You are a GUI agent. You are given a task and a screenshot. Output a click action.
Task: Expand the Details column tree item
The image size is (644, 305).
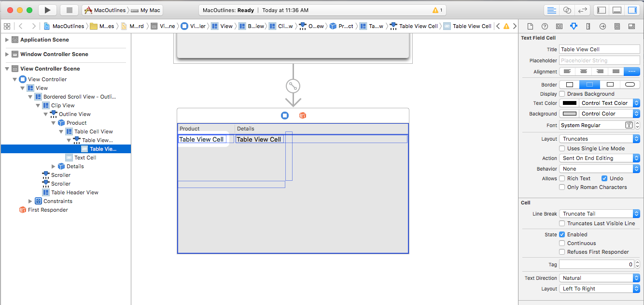(x=53, y=166)
